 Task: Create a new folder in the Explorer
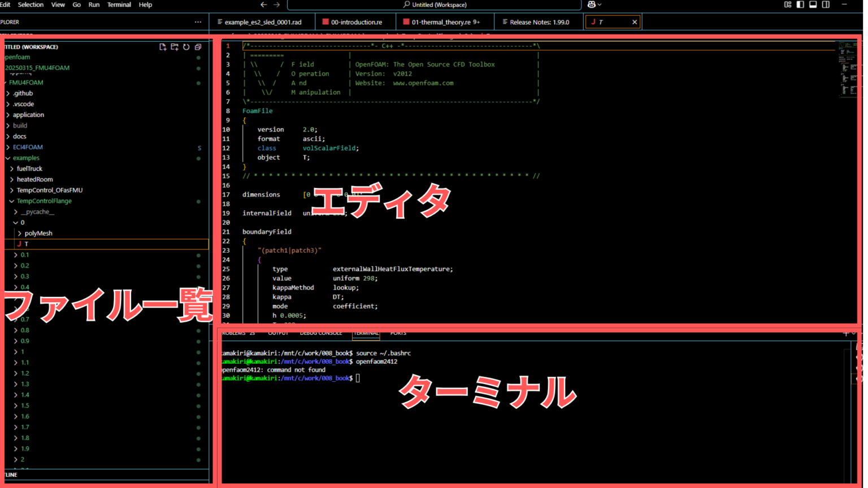pyautogui.click(x=175, y=47)
